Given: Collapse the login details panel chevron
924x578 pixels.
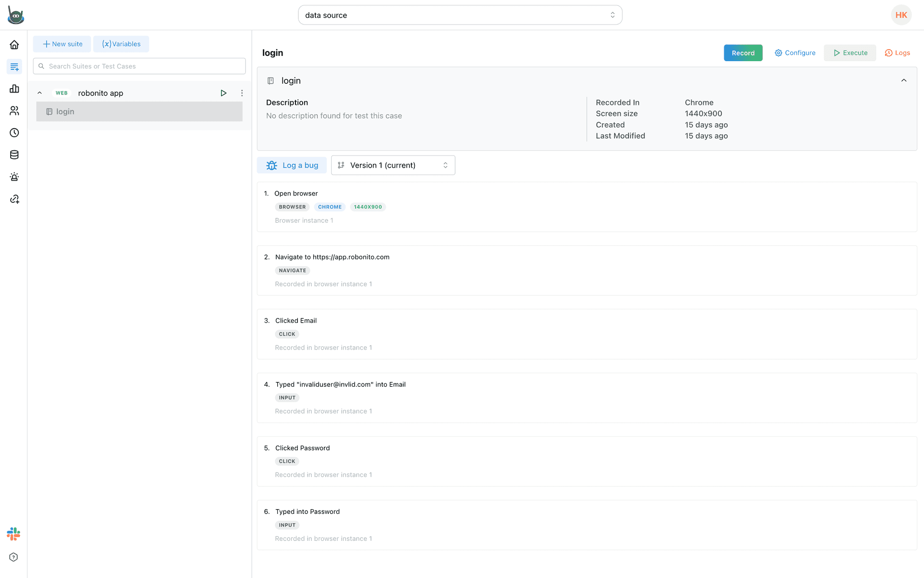Looking at the screenshot, I should coord(904,80).
